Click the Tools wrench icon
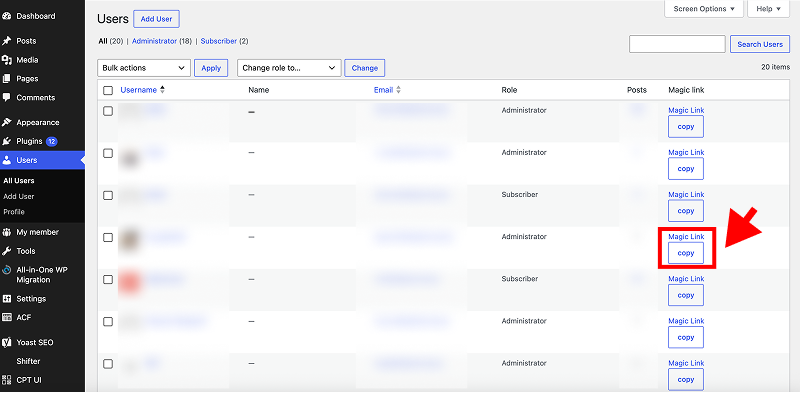 pos(7,251)
